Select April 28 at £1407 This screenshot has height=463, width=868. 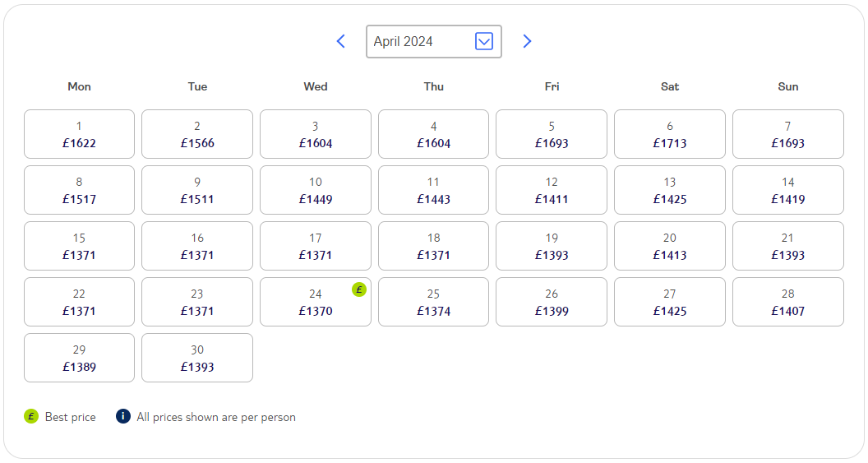tap(788, 302)
